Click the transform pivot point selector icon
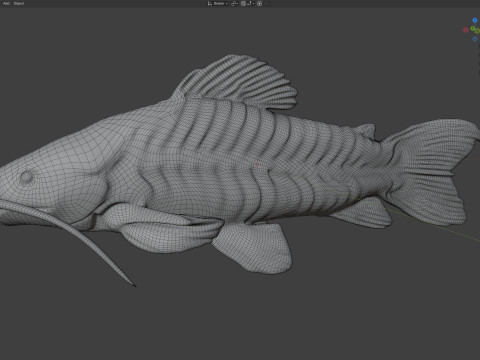 (x=234, y=4)
